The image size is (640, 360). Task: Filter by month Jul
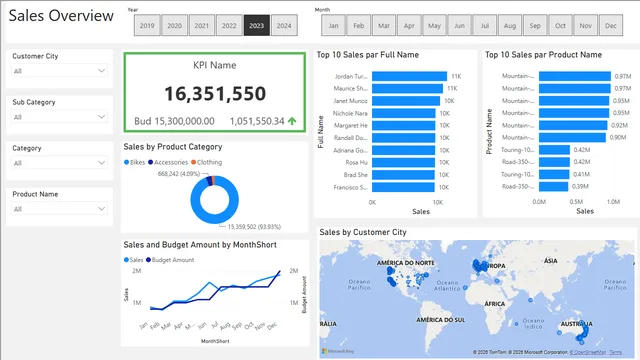coord(485,25)
